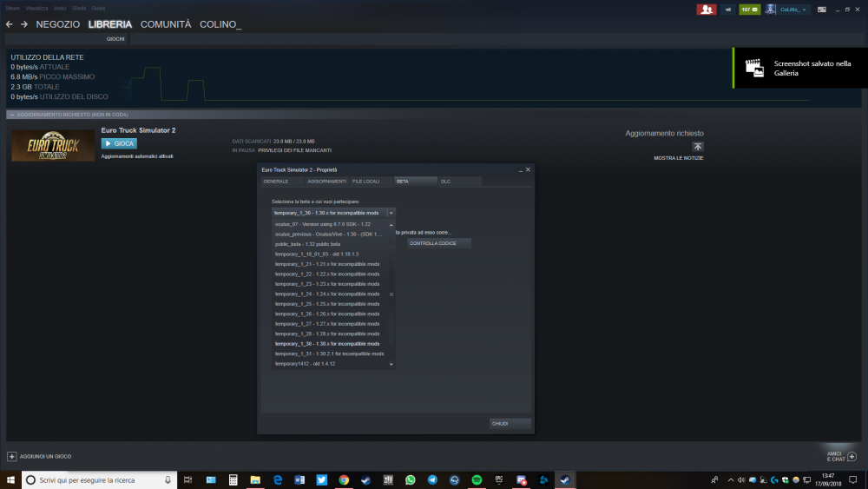Go forward with the right arrow
Image resolution: width=868 pixels, height=489 pixels.
pyautogui.click(x=23, y=24)
